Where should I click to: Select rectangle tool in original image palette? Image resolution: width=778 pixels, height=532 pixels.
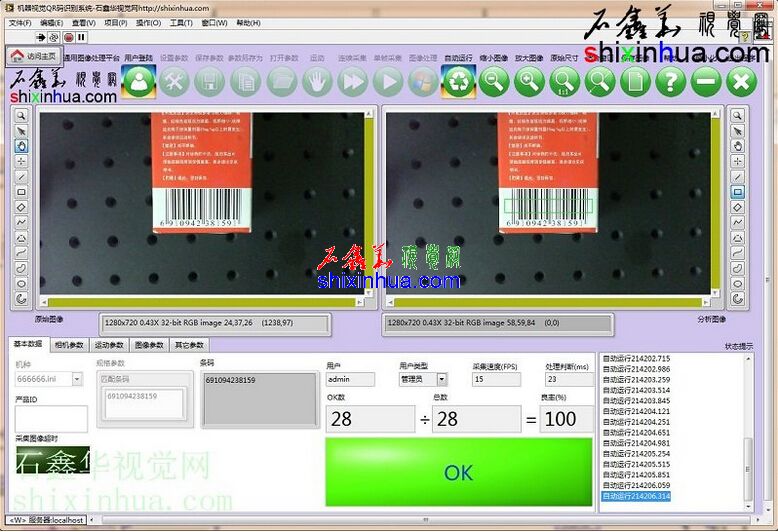(x=21, y=192)
